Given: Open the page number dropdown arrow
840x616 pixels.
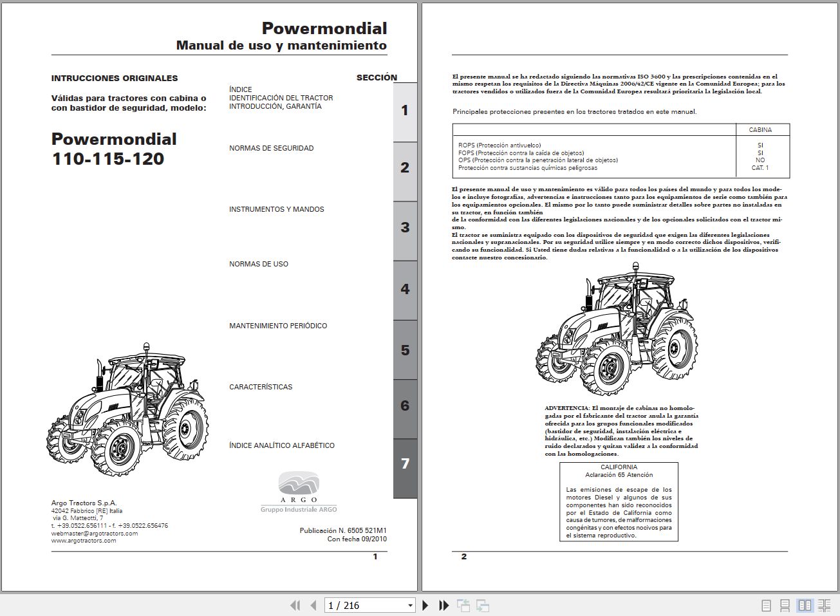Looking at the screenshot, I should pos(410,606).
